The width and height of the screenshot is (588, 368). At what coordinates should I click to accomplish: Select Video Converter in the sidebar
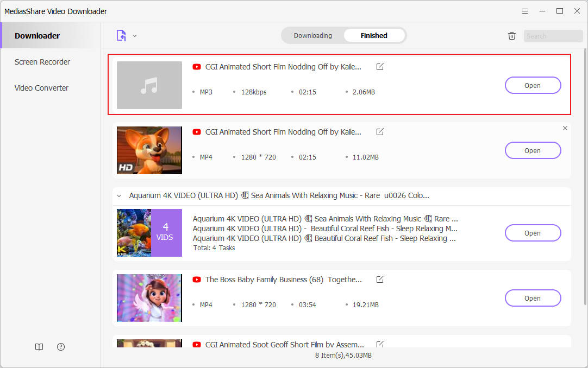point(41,87)
